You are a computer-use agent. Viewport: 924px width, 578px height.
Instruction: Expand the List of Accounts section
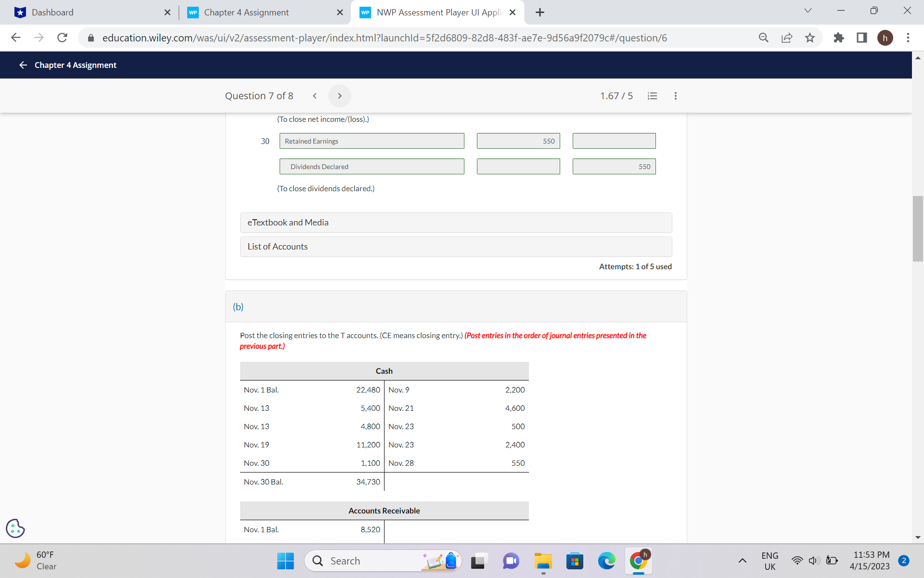[456, 247]
